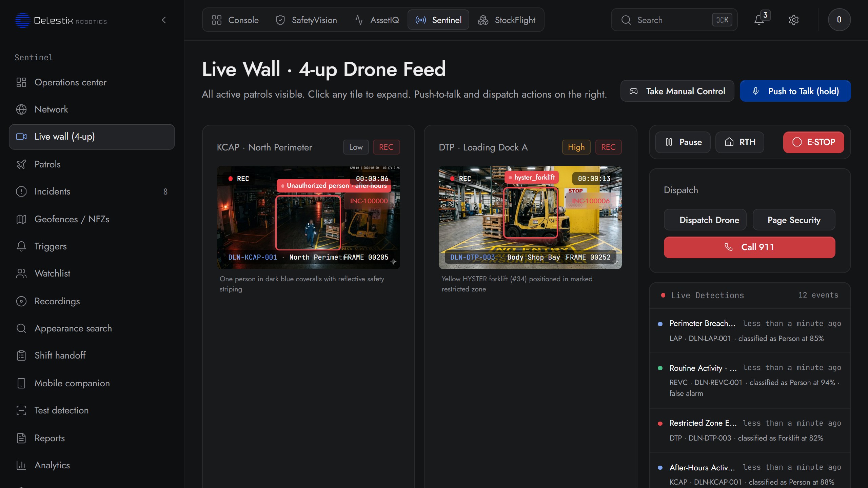Screen dimensions: 868x488
Task: Switch to the StockFlight tab
Action: tap(507, 20)
